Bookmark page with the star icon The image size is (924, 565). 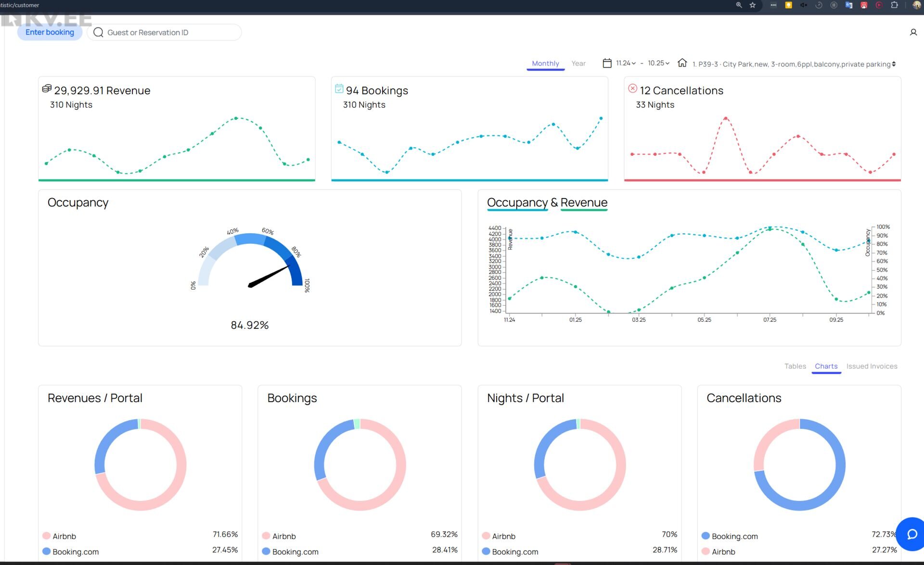point(753,5)
